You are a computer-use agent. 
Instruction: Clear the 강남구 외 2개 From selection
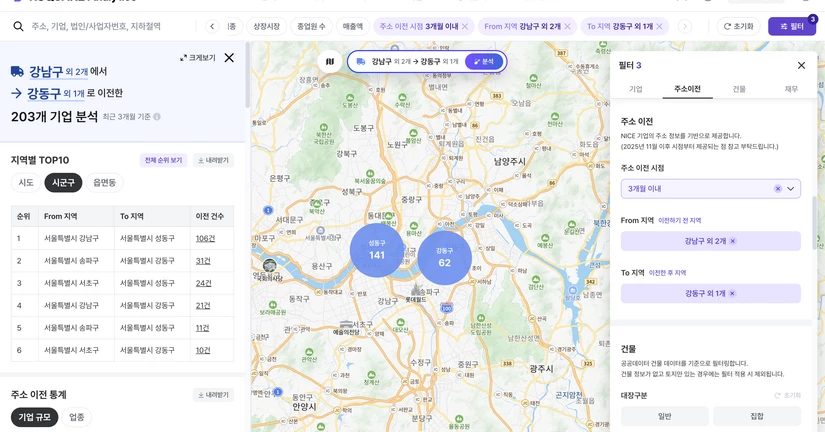(x=733, y=241)
